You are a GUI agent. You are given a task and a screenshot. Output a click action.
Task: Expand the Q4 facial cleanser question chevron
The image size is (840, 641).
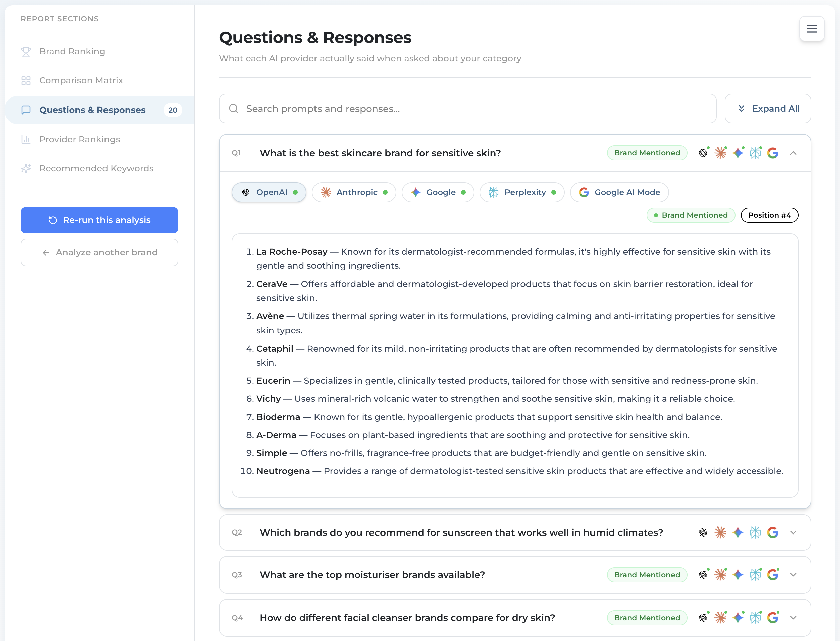pos(793,618)
